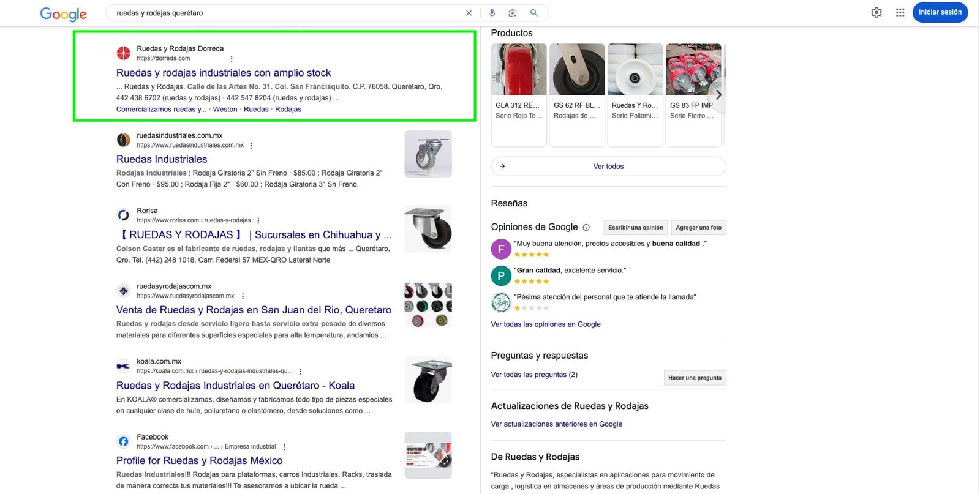Click the Rorisa site favicon

pos(124,215)
